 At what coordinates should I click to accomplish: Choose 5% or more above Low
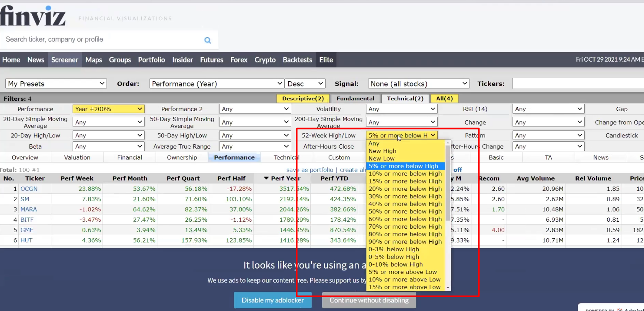click(406, 272)
